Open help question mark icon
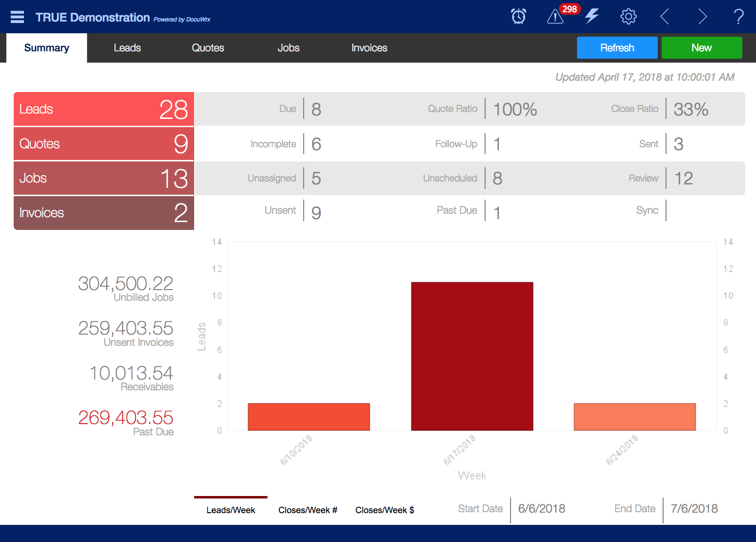The image size is (756, 542). (x=738, y=17)
